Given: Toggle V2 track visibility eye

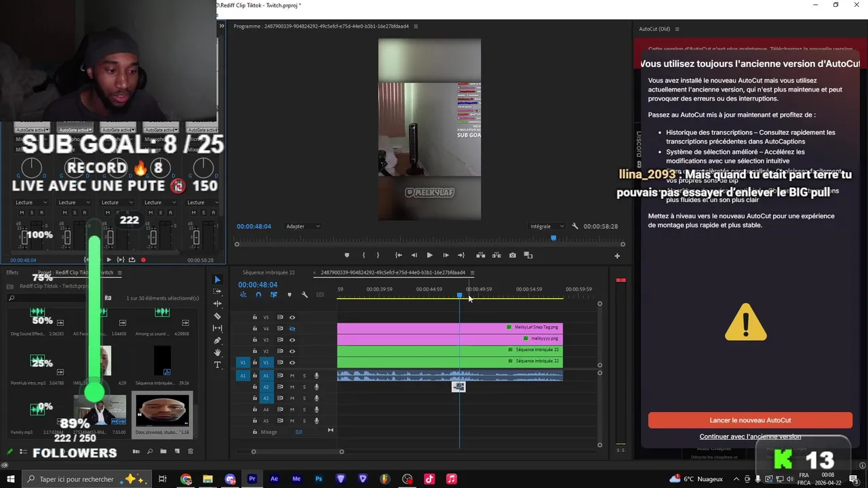Looking at the screenshot, I should point(292,351).
